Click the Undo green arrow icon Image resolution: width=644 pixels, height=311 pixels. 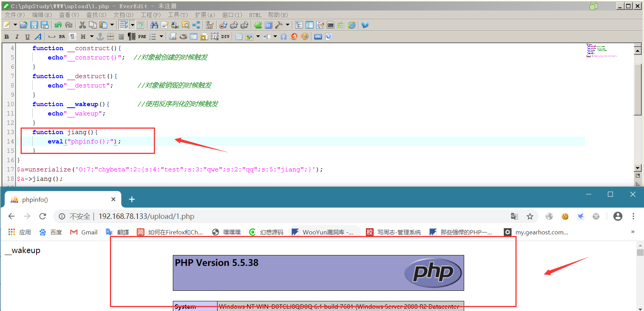click(x=58, y=25)
